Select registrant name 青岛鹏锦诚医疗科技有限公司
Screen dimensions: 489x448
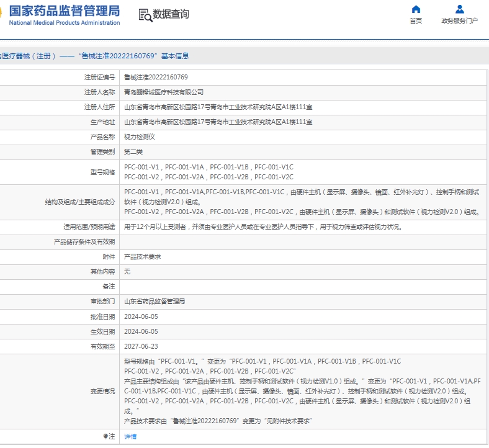164,92
